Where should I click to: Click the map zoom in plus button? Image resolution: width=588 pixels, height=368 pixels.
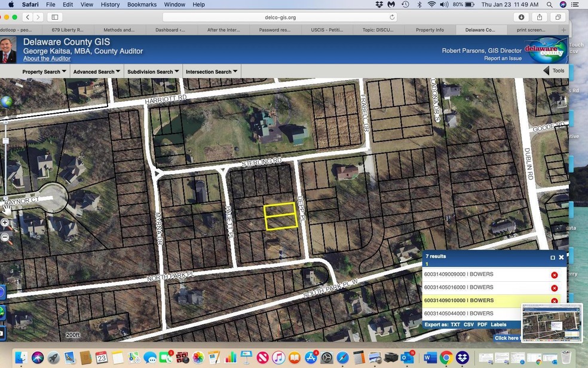click(5, 223)
